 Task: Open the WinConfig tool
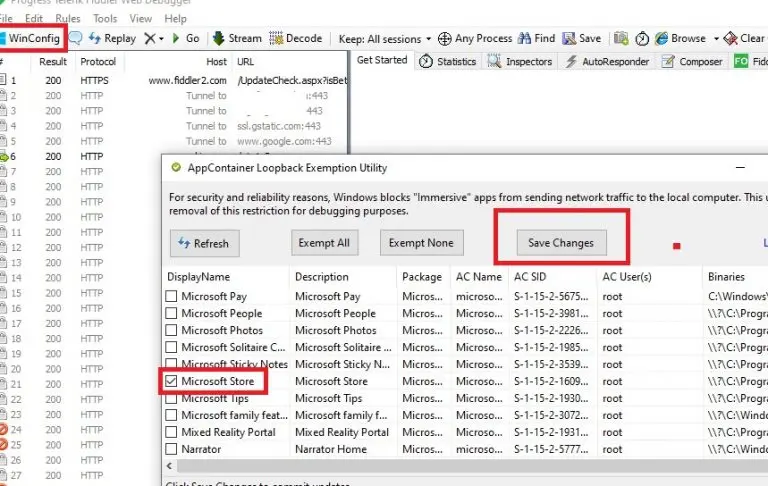pyautogui.click(x=30, y=38)
